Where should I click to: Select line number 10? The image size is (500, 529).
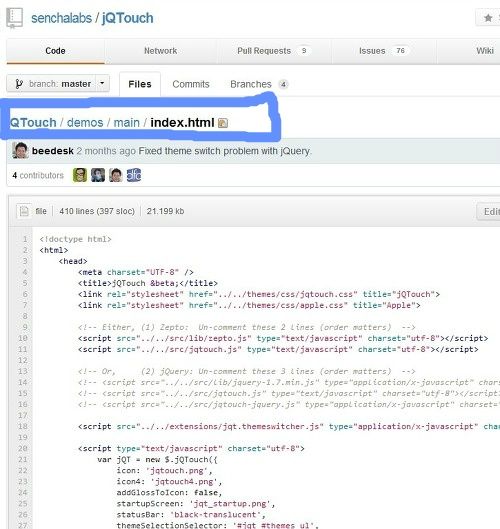[23, 338]
